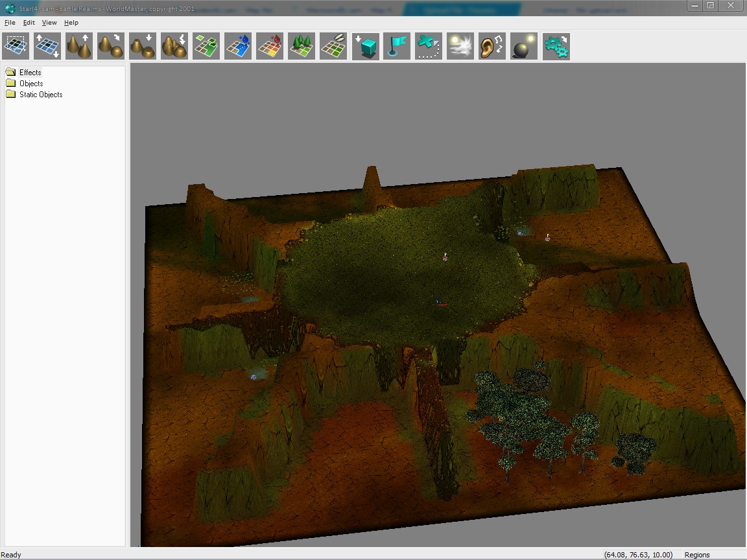Choose the path waypoint cross tool

click(x=429, y=46)
